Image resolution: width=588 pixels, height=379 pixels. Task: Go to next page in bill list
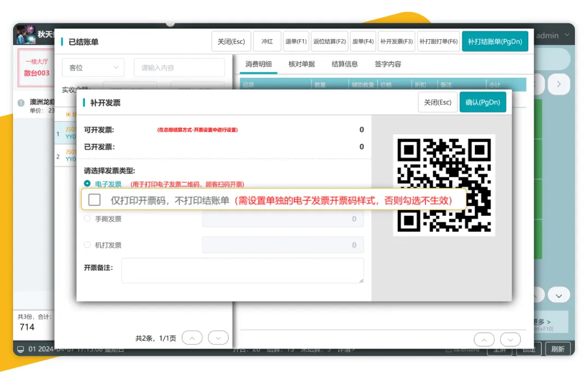pyautogui.click(x=218, y=338)
